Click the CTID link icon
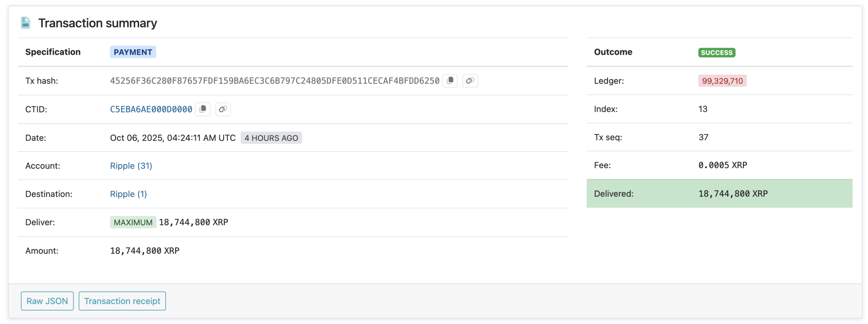This screenshot has width=868, height=324. (x=223, y=109)
